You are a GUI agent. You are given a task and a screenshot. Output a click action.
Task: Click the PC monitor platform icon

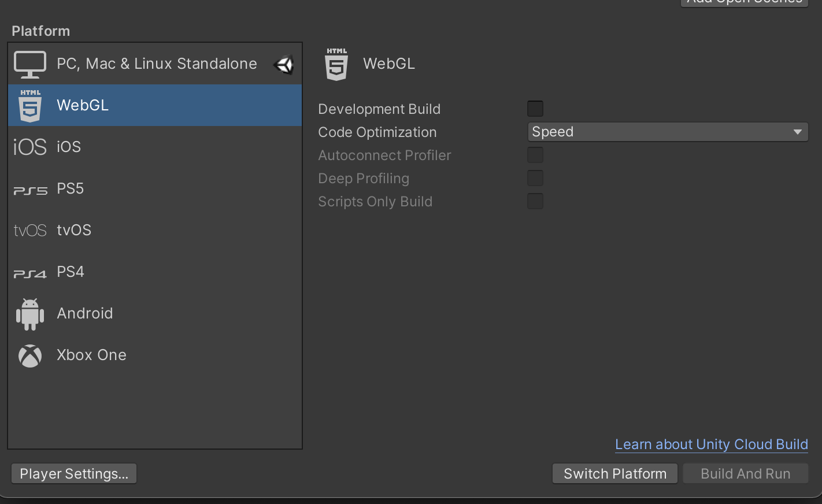coord(30,64)
